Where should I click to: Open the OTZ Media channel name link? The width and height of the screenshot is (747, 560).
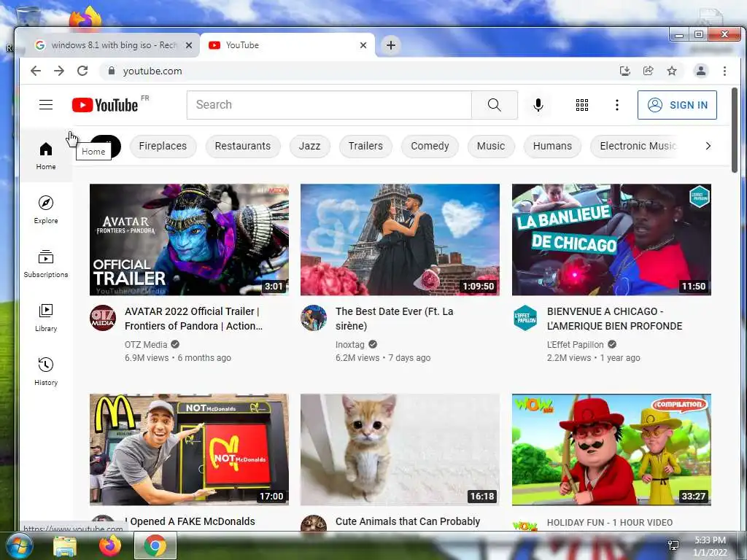(146, 345)
